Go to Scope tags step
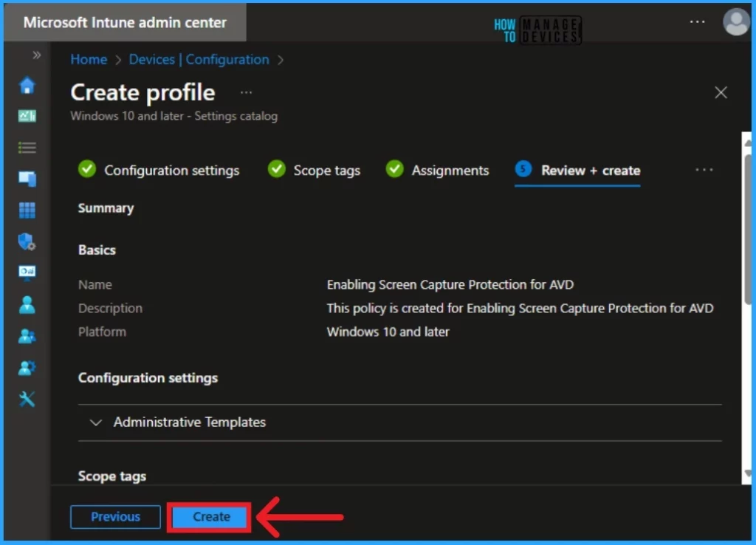 pyautogui.click(x=314, y=170)
